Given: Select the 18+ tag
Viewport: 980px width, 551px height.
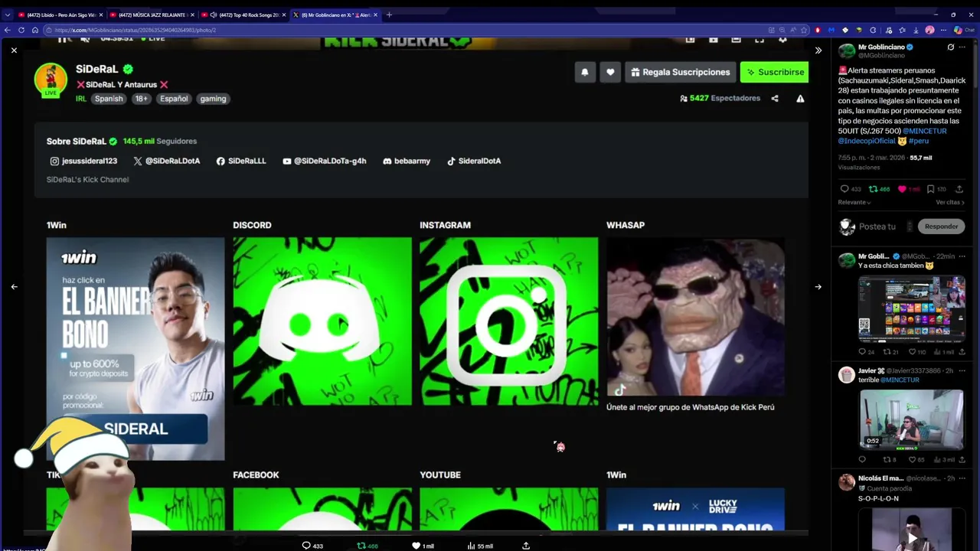Looking at the screenshot, I should pos(142,99).
